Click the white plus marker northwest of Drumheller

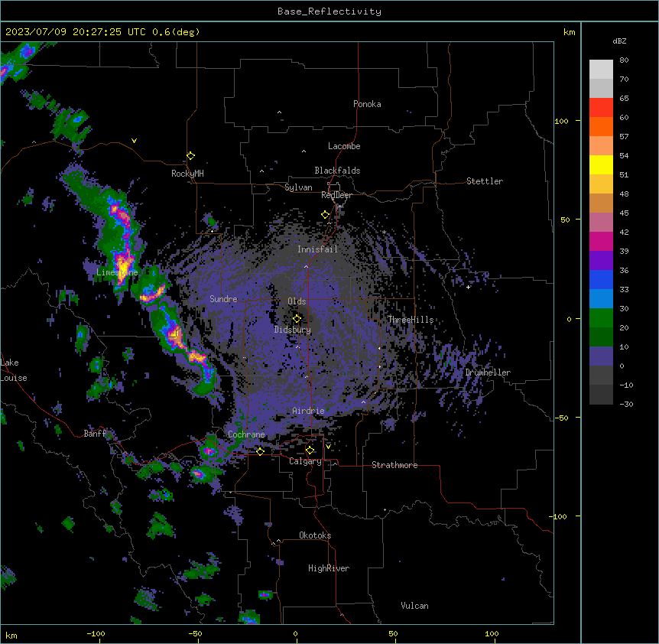click(468, 287)
